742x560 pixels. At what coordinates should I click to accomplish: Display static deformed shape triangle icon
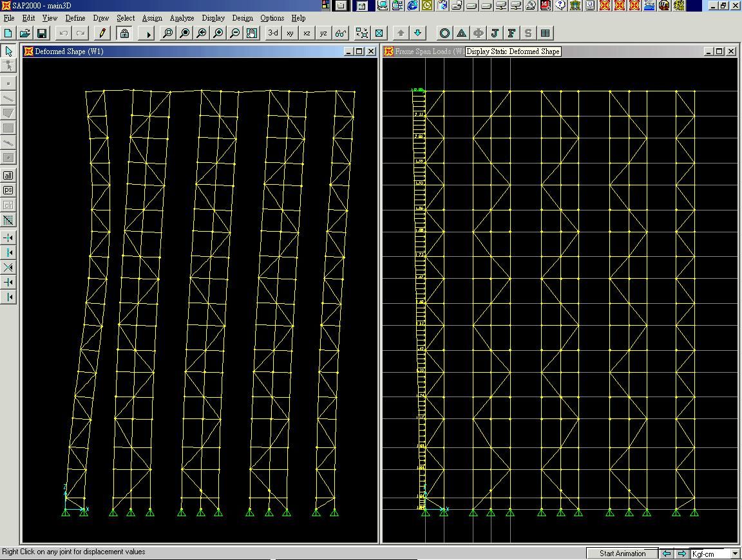461,33
